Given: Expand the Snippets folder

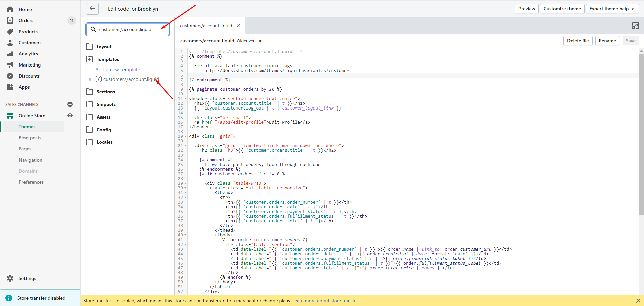Looking at the screenshot, I should click(x=89, y=104).
